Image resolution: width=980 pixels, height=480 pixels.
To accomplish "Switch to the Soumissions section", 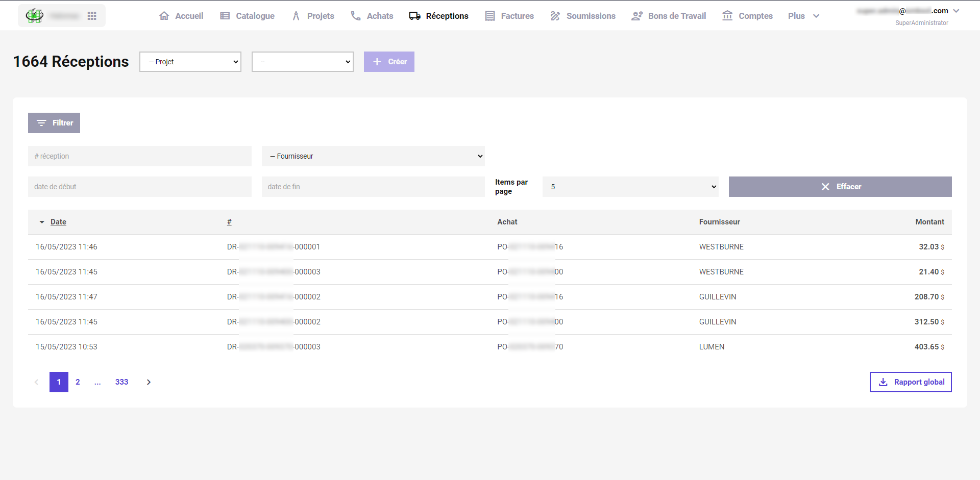I will pyautogui.click(x=591, y=16).
